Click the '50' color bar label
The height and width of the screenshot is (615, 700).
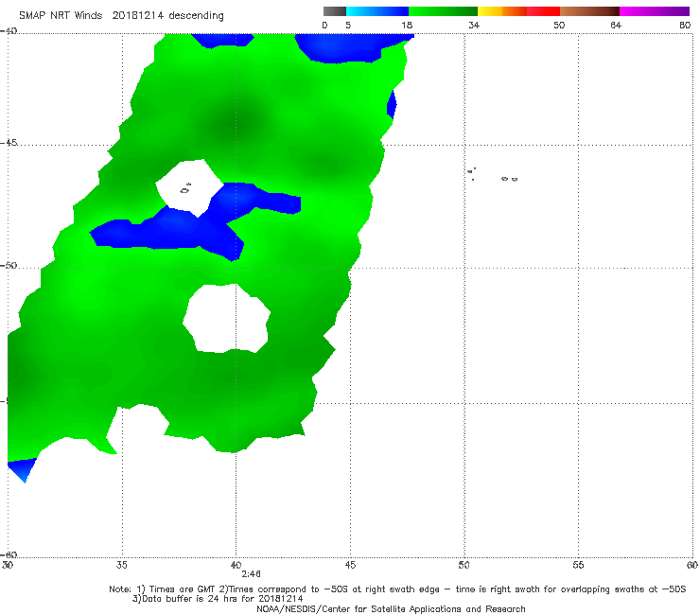[x=559, y=26]
